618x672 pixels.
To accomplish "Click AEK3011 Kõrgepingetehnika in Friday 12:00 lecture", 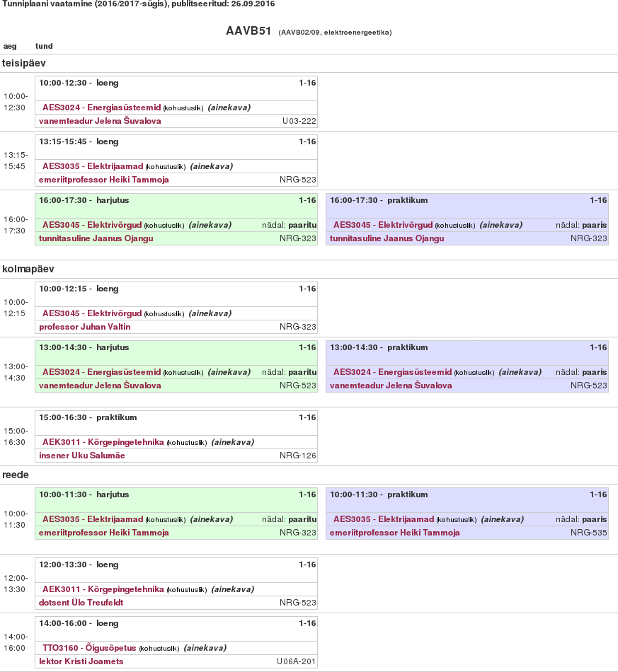I will point(103,589).
